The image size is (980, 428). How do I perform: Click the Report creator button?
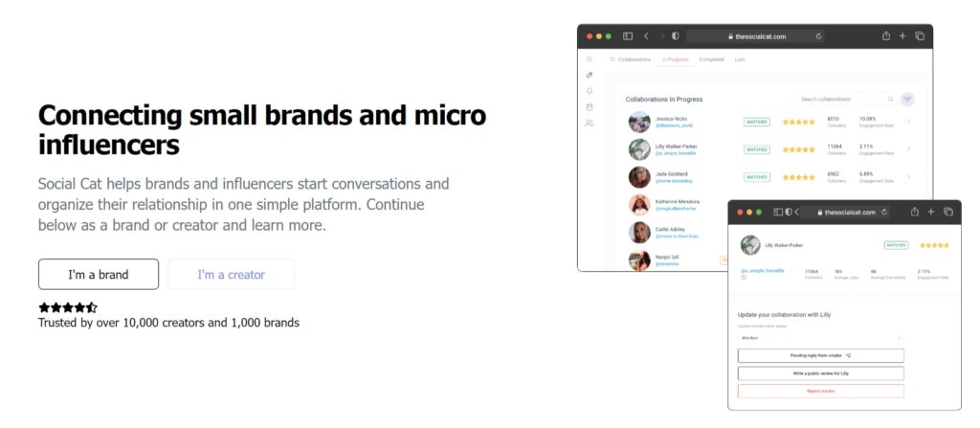tap(820, 391)
